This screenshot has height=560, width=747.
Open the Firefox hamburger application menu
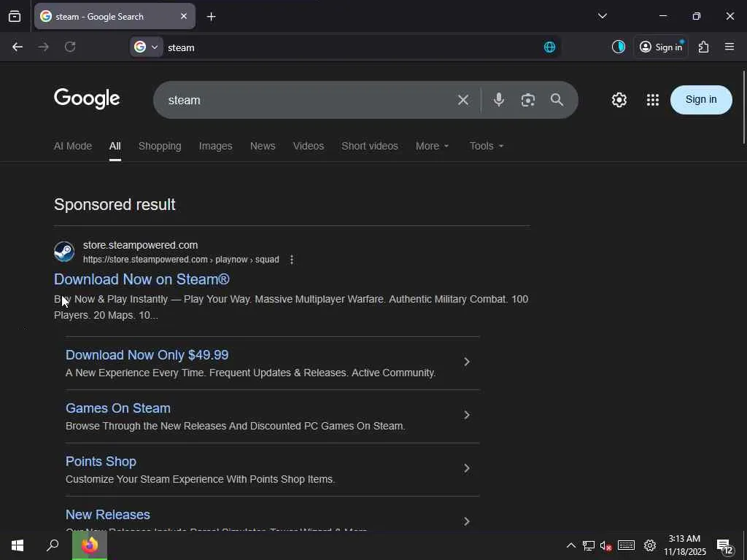coord(729,47)
